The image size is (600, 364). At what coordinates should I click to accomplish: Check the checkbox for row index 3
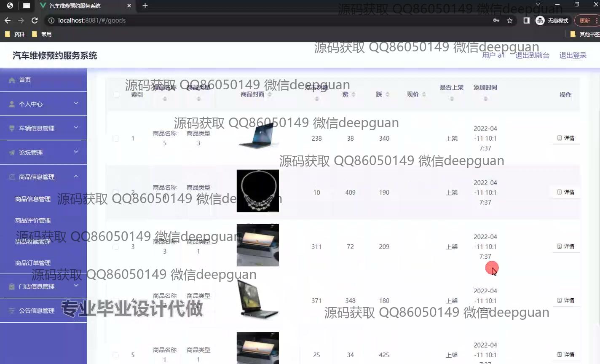coord(116,247)
